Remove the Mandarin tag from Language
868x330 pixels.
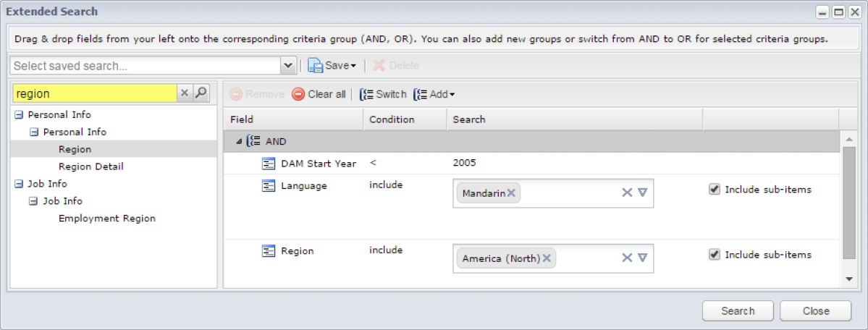(x=511, y=192)
